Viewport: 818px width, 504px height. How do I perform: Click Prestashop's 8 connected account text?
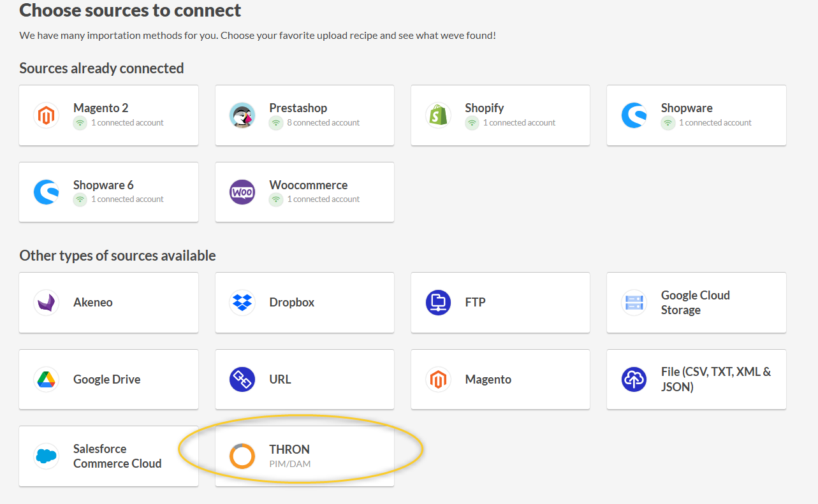(x=323, y=123)
